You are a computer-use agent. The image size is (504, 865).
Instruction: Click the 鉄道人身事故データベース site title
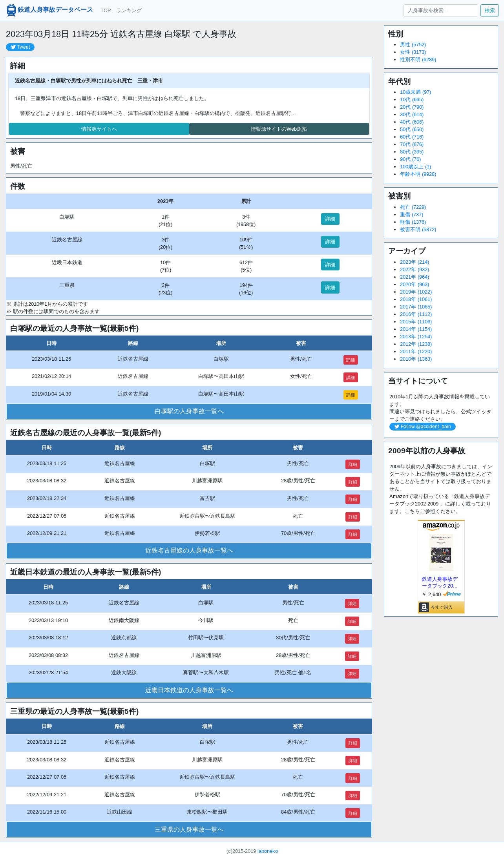[x=55, y=10]
